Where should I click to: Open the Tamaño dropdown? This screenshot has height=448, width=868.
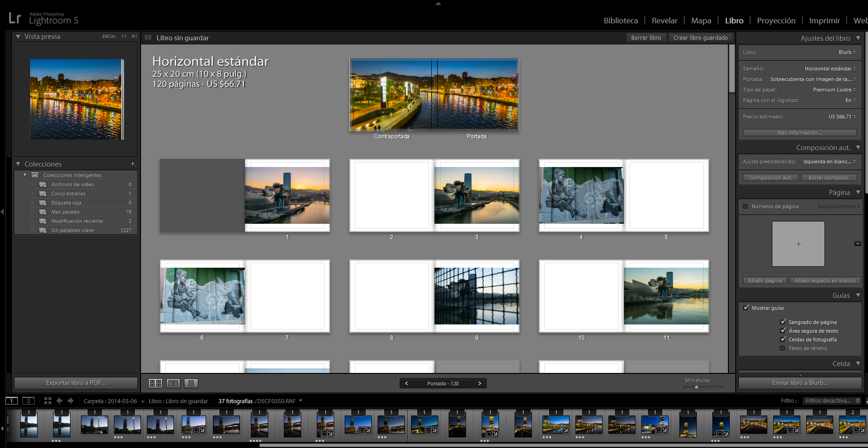coord(830,69)
